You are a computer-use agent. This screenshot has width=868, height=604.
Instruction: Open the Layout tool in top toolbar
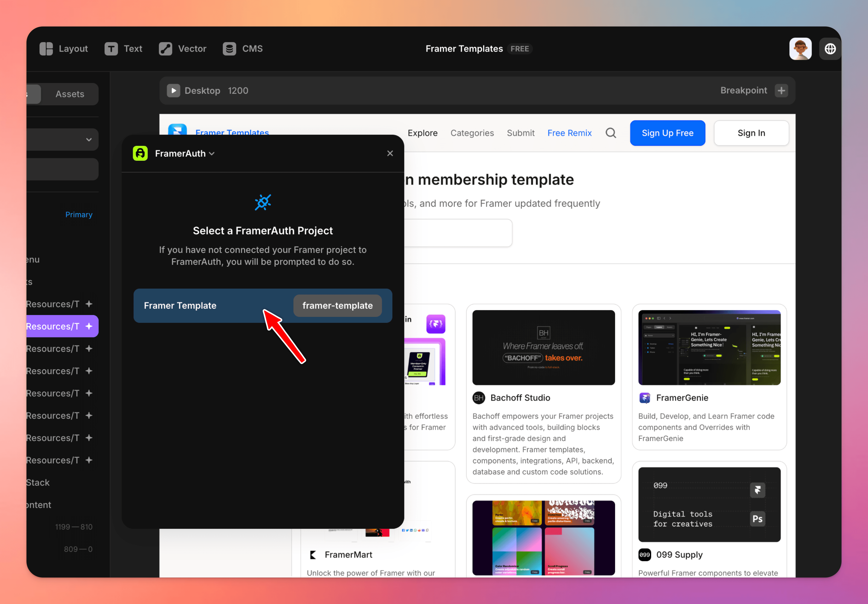pyautogui.click(x=64, y=49)
